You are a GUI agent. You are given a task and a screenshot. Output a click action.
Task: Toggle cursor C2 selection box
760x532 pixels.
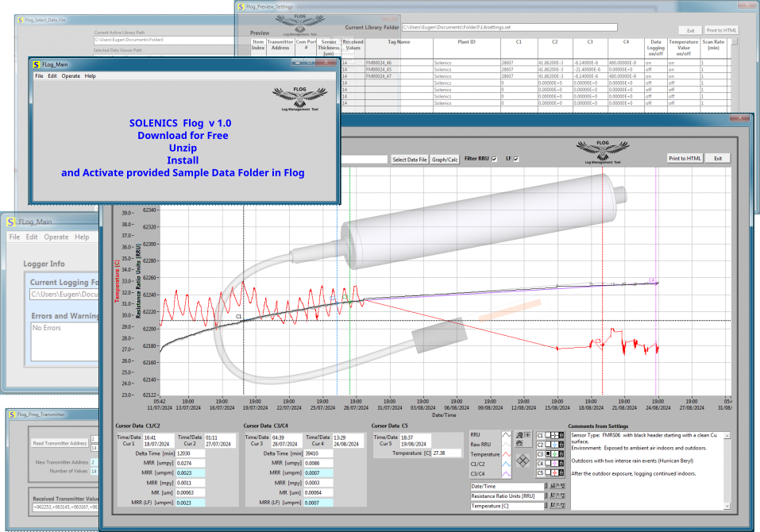pyautogui.click(x=548, y=445)
